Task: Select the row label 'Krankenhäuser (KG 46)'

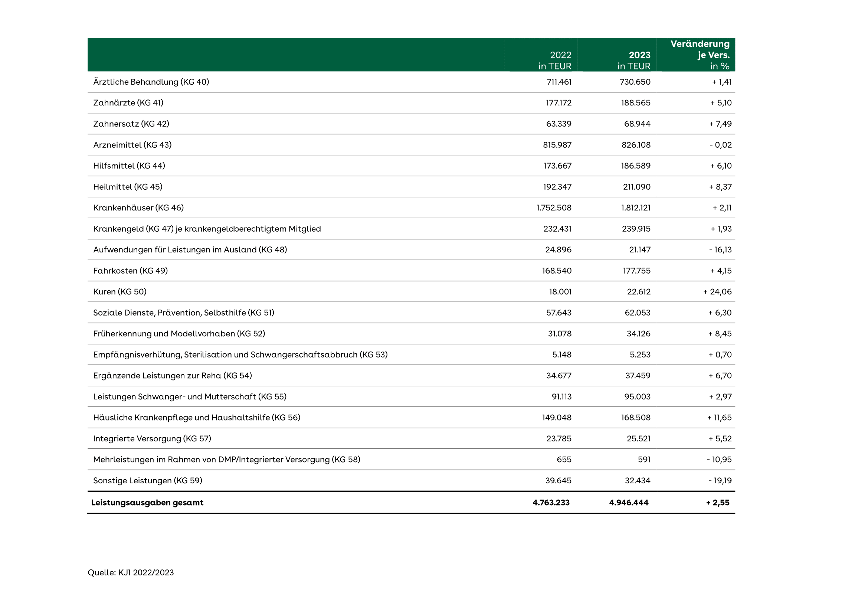Action: (x=138, y=208)
